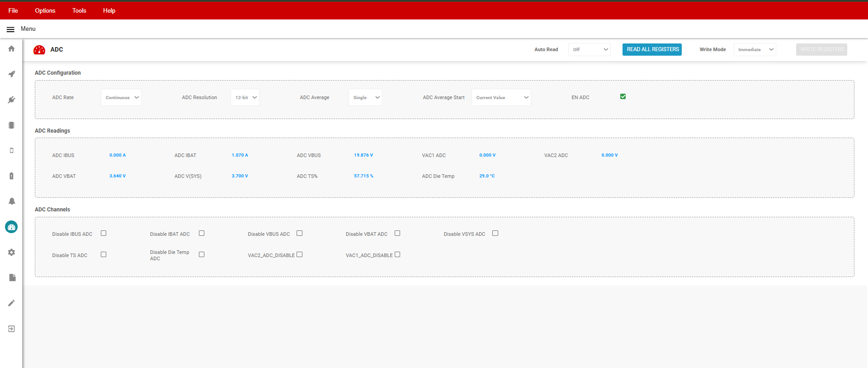Open the Write Mode dropdown

(755, 49)
